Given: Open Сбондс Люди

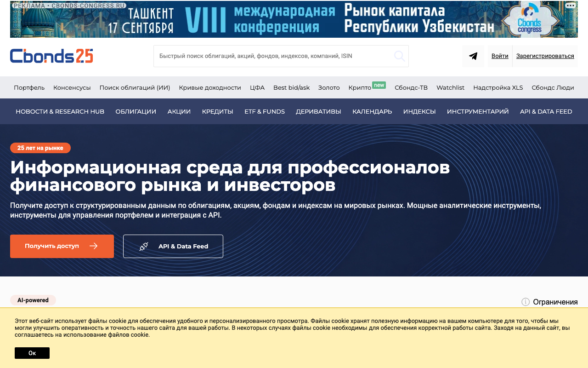Looking at the screenshot, I should (x=553, y=87).
